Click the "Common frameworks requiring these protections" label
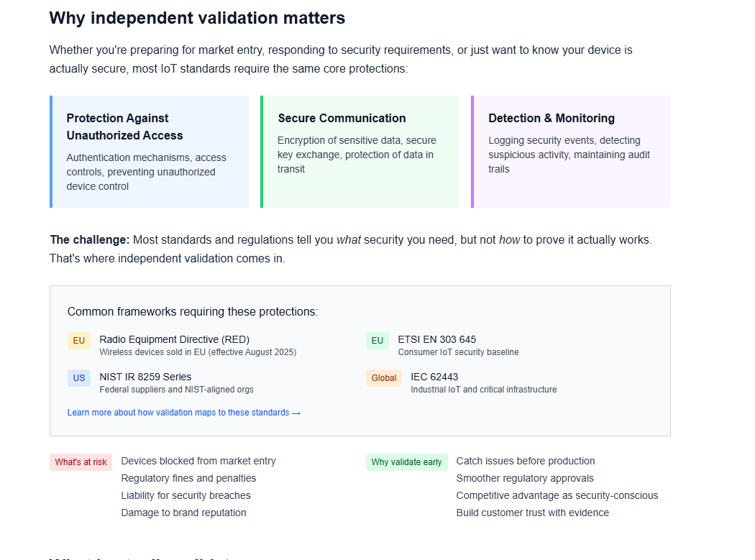Screen dimensions: 755x560 pos(193,311)
